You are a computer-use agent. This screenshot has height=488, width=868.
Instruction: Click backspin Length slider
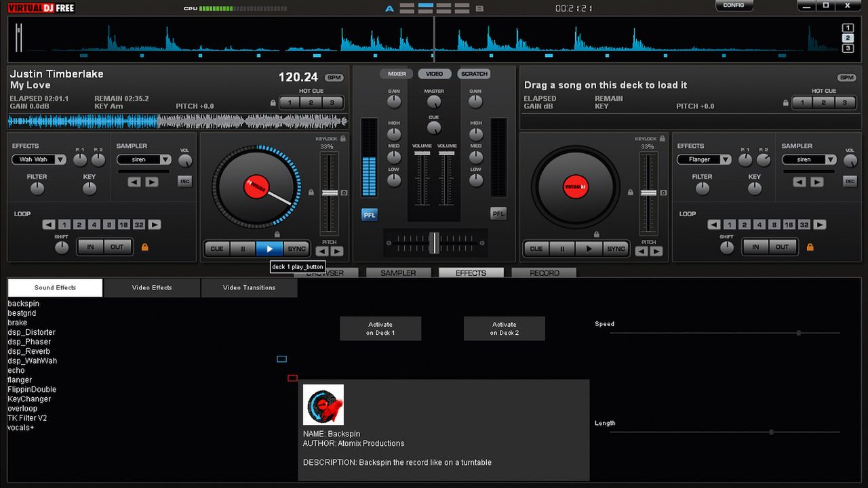725,432
